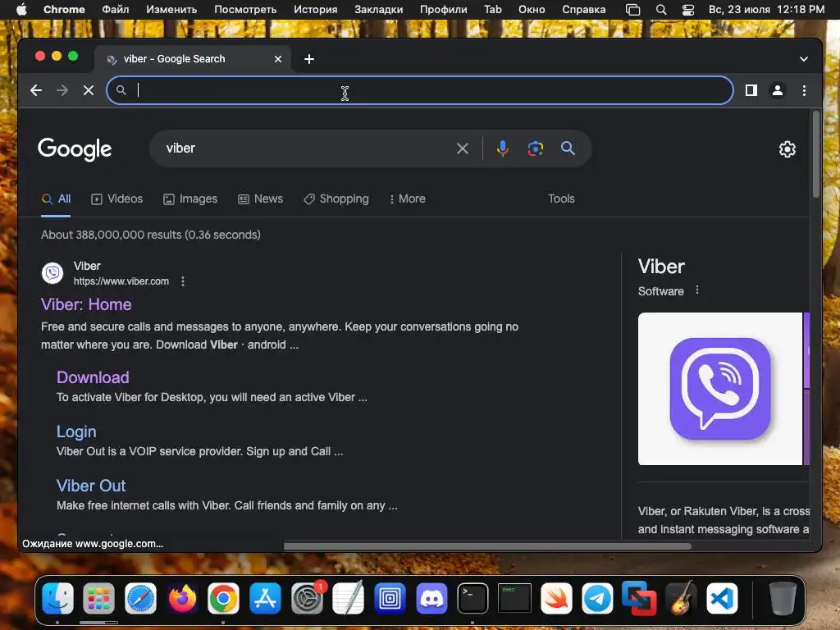Close the 'viber - Google Search' tab
The width and height of the screenshot is (840, 630).
pos(278,59)
